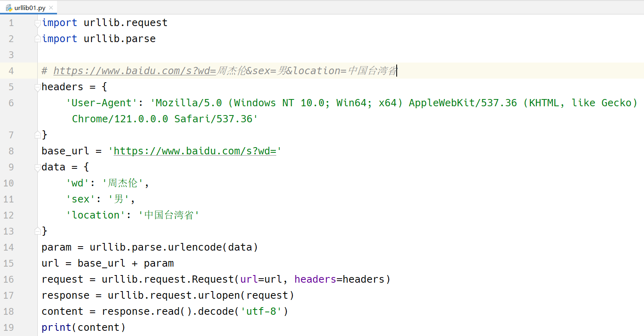Click line number 1 in the gutter
This screenshot has height=336, width=644.
pos(11,23)
